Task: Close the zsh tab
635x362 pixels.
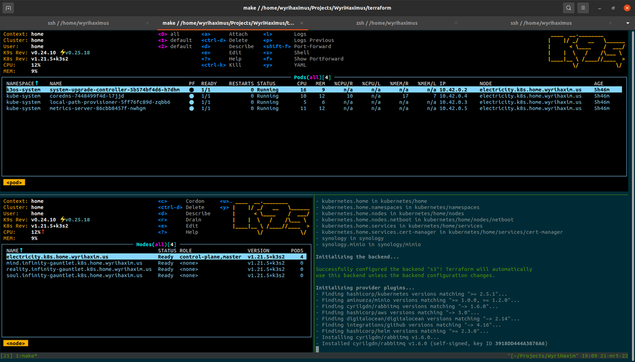Action: coord(456,23)
